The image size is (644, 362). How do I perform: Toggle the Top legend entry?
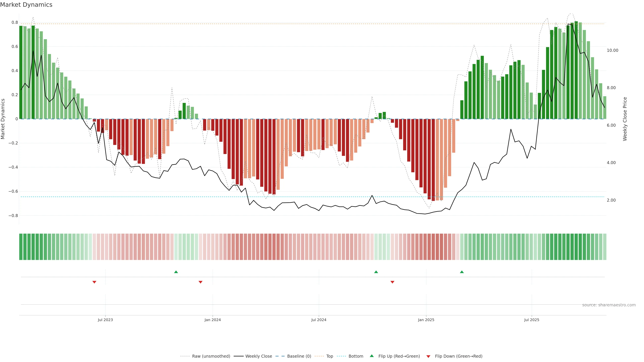tap(330, 356)
